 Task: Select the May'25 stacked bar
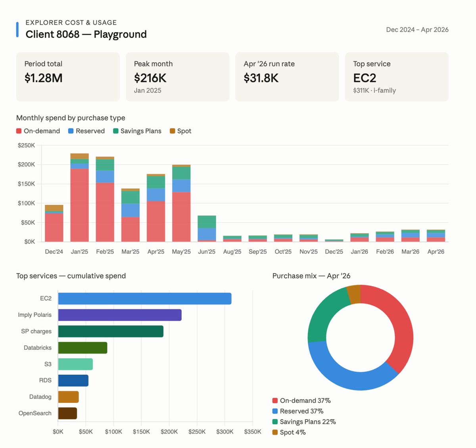tap(181, 203)
